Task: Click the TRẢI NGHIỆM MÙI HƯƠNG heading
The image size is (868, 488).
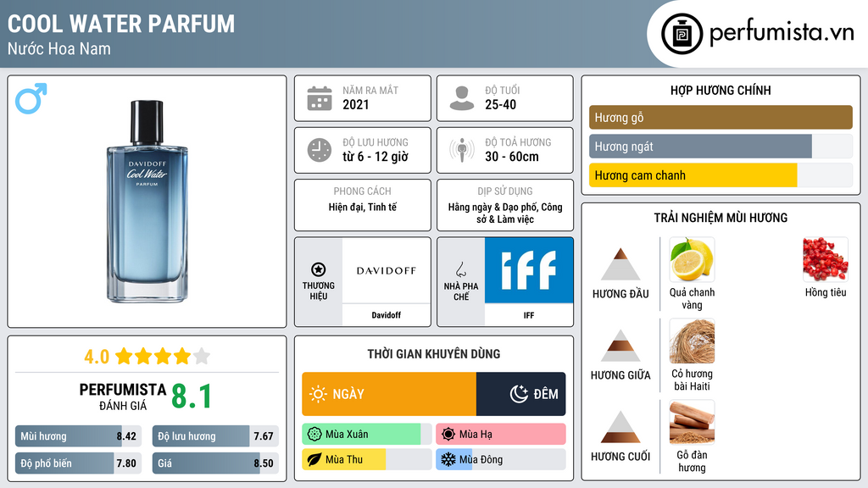Action: pos(721,218)
